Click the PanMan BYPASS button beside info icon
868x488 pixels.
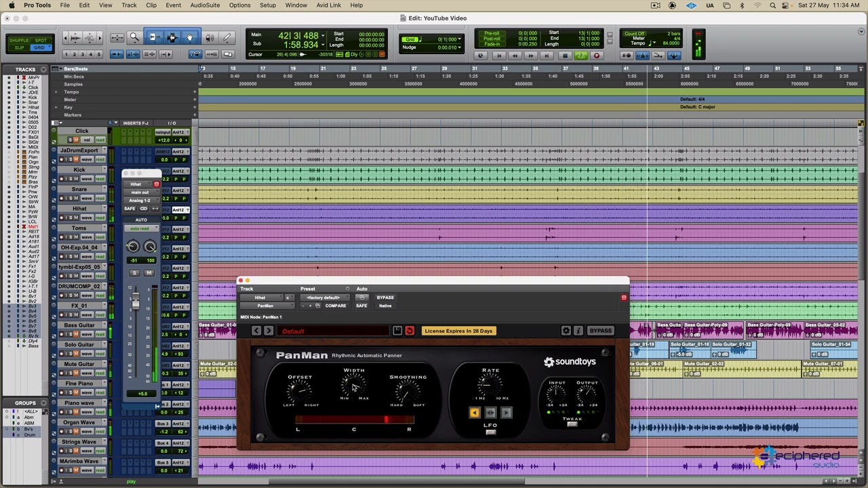click(x=600, y=331)
